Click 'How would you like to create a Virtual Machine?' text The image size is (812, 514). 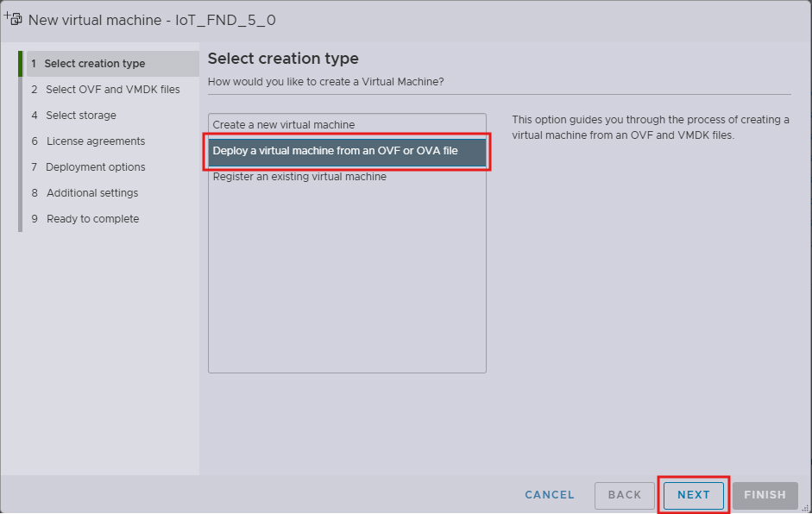[x=325, y=82]
